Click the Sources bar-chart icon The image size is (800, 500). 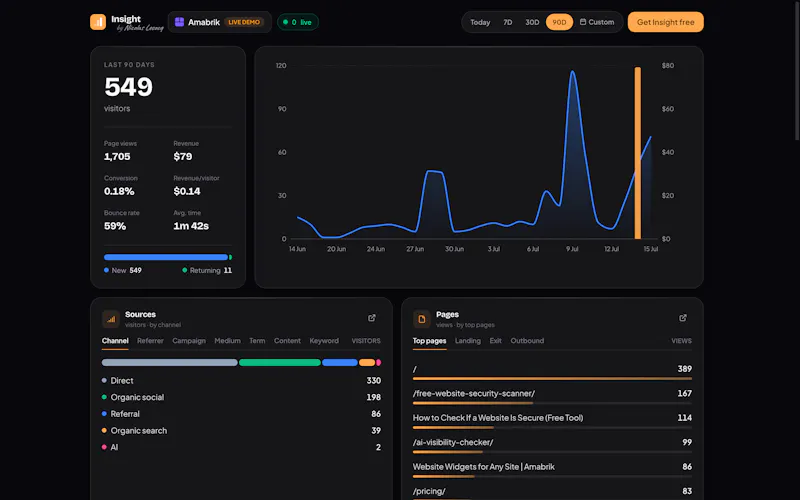[x=111, y=319]
